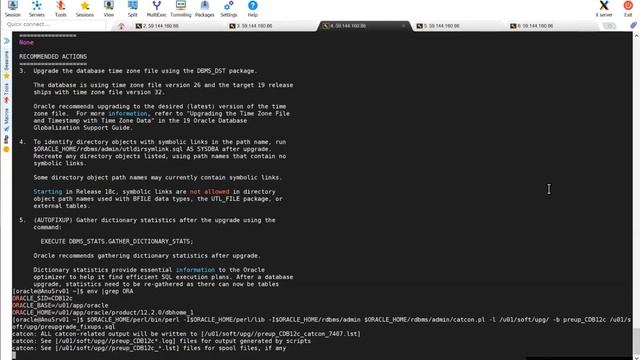Open the Sftp vertical sidebar tab

coord(6,143)
